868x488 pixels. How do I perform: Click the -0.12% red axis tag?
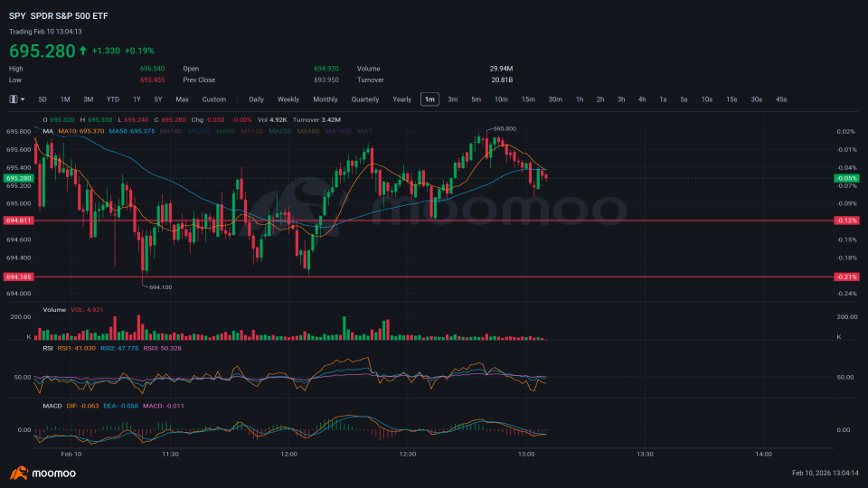[847, 221]
